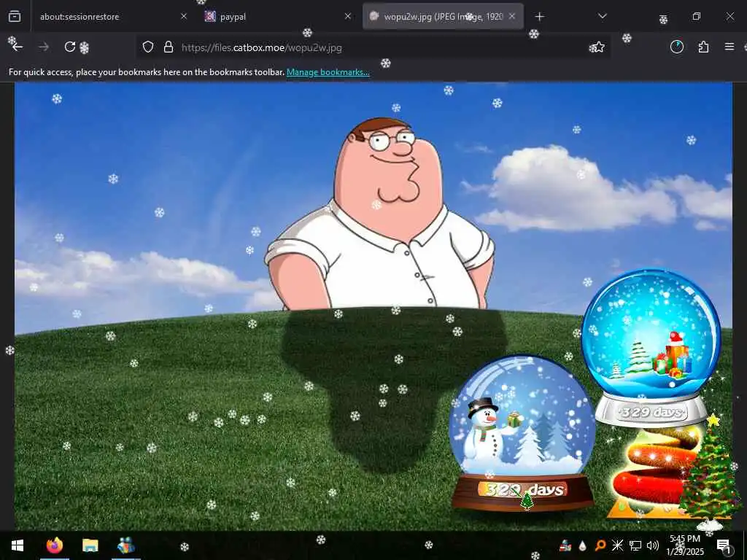747x560 pixels.
Task: Close the about:sessionrestore tab
Action: 184,17
